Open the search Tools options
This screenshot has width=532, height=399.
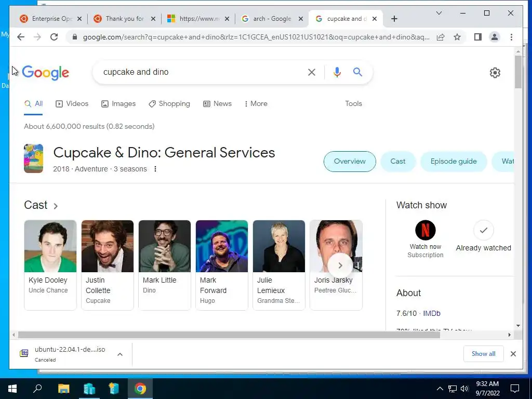pyautogui.click(x=353, y=104)
